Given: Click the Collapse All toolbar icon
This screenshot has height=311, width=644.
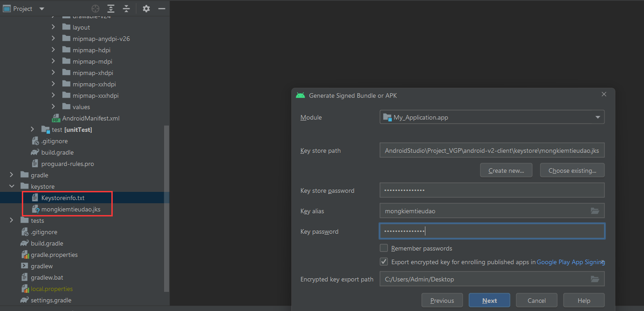Looking at the screenshot, I should [126, 9].
